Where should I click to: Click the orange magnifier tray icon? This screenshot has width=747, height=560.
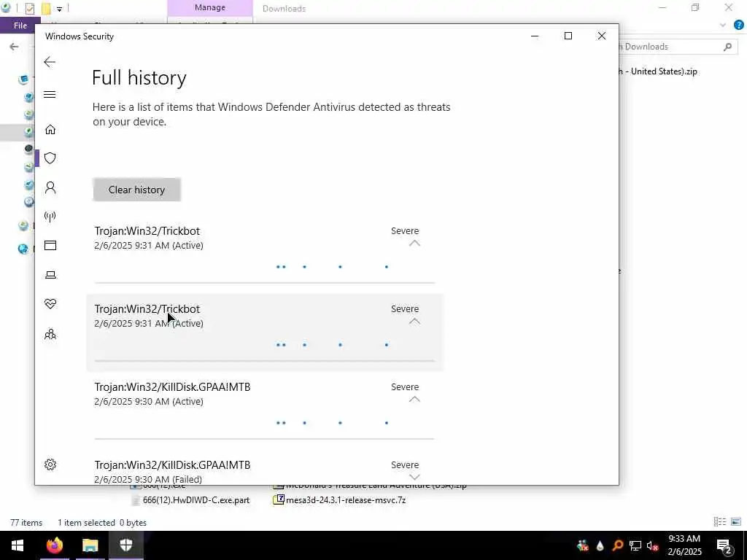pos(618,545)
